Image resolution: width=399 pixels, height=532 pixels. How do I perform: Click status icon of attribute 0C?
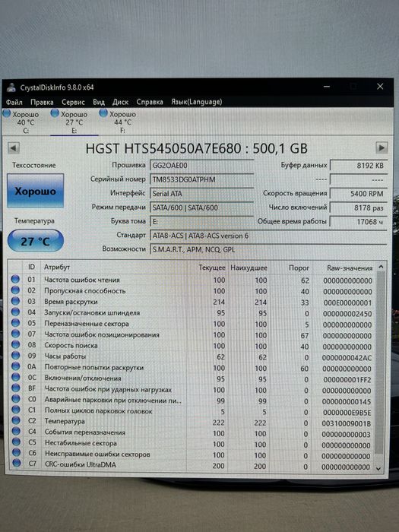click(x=16, y=377)
